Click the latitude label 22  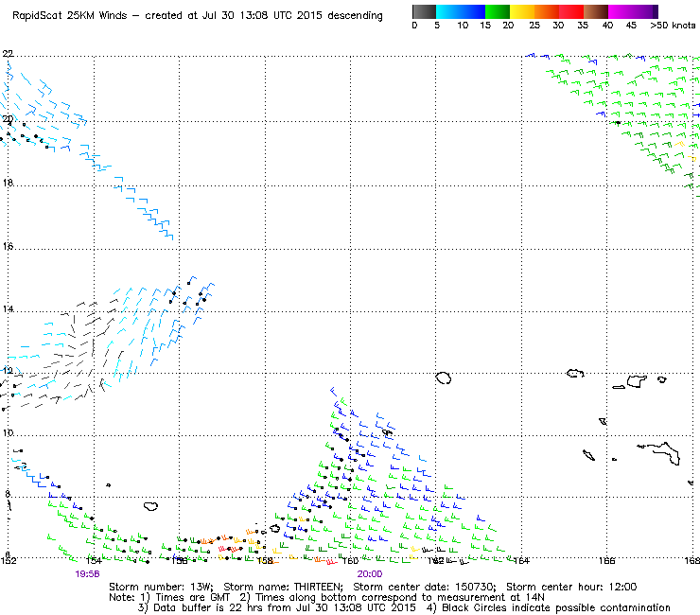tap(8, 54)
